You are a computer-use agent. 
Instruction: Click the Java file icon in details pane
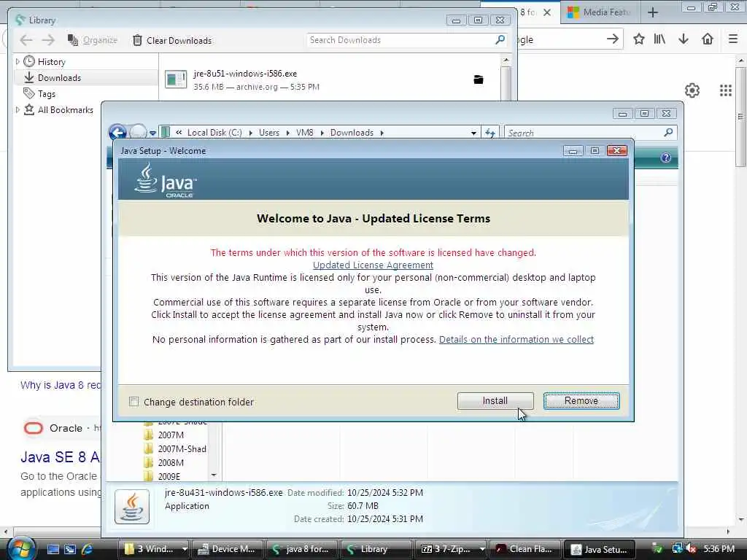tap(132, 507)
